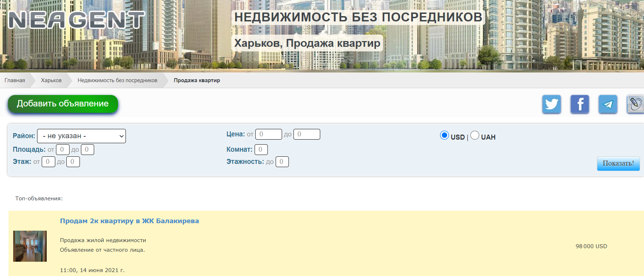Screen dimensions: 644x276
Task: Focus the Площадь до input field
Action: (87, 150)
